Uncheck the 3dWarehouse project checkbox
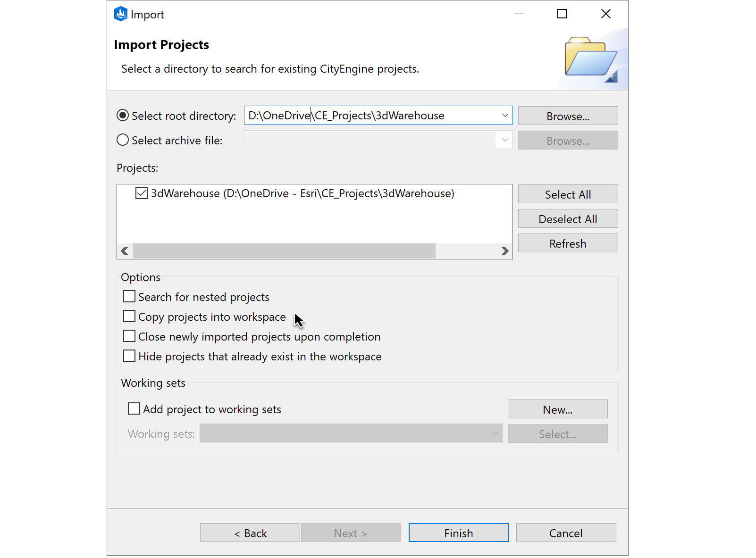 [x=142, y=193]
